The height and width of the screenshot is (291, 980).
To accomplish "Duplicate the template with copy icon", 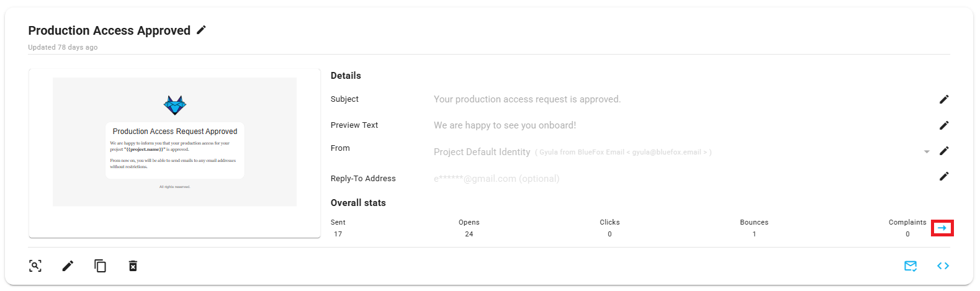I will point(100,266).
